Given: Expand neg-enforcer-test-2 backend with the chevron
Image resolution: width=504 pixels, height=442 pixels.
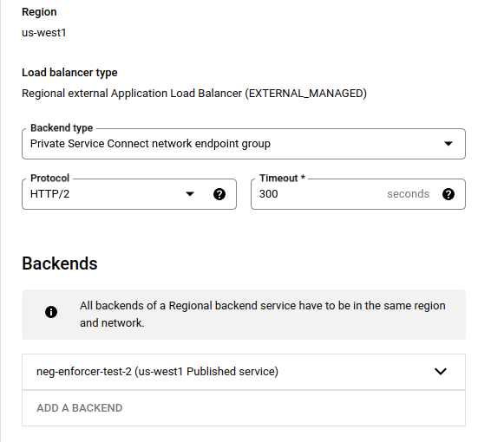Looking at the screenshot, I should [x=441, y=371].
